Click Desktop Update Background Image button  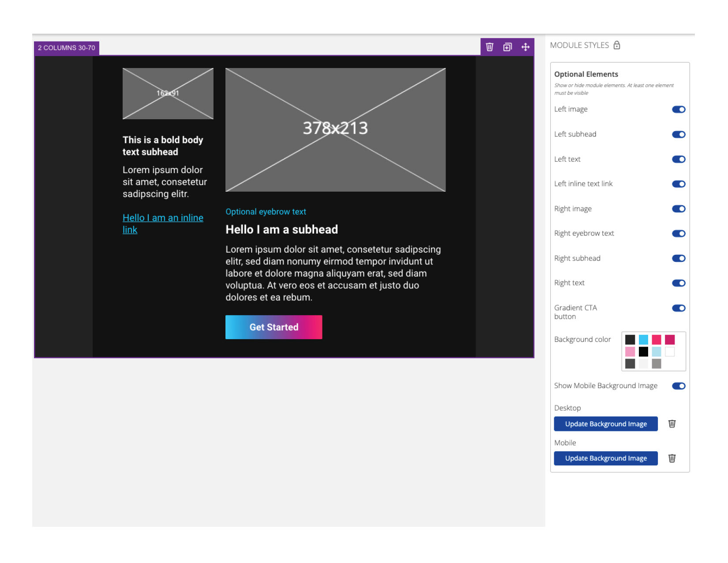tap(606, 424)
